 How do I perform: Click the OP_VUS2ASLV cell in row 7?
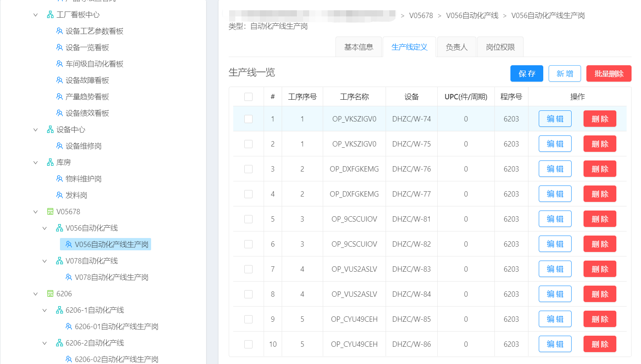tap(354, 269)
